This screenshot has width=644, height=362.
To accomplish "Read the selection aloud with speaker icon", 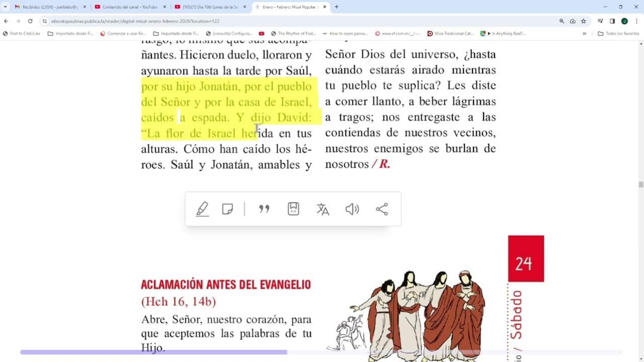I will 352,209.
